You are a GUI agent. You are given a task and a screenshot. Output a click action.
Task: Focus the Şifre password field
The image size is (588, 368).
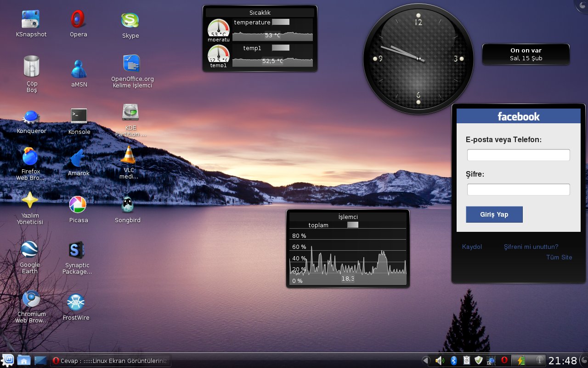(x=518, y=190)
